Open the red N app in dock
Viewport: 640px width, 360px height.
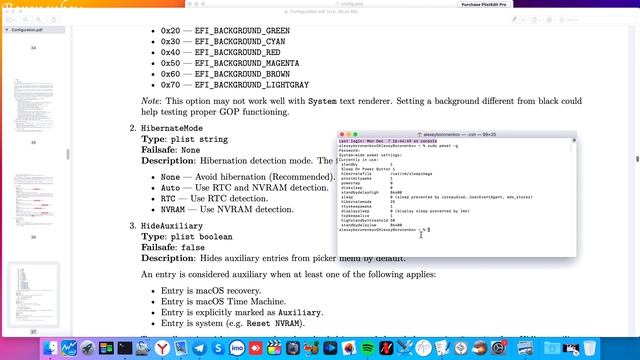pos(386,348)
